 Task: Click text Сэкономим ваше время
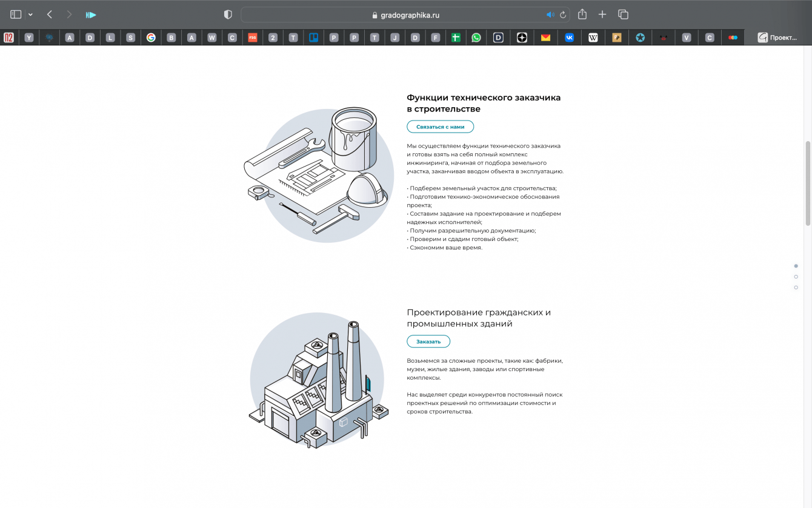(x=446, y=248)
